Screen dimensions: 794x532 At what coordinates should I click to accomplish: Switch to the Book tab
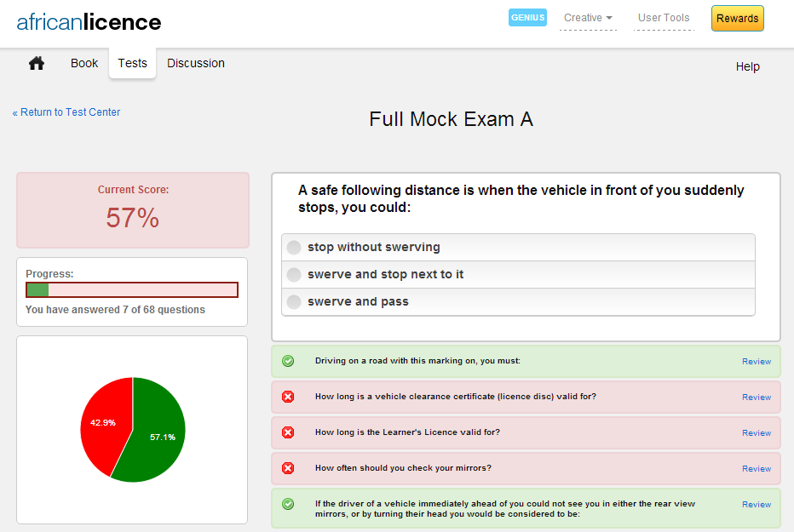[83, 63]
